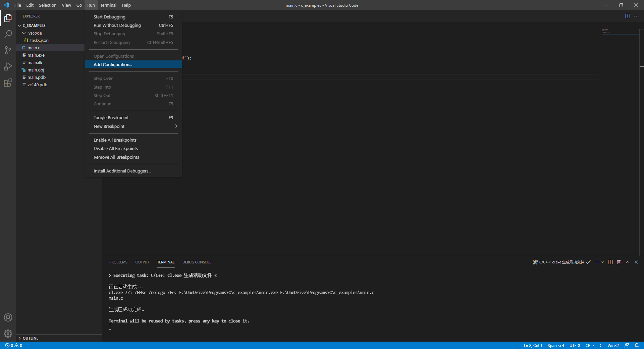Open the Source Control view
The width and height of the screenshot is (644, 349).
[x=8, y=50]
